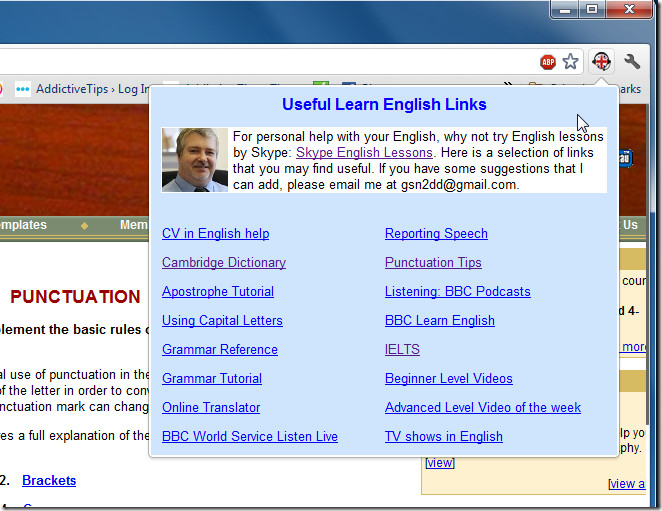
Task: Open the Beginner Level Videos link
Action: coord(449,378)
